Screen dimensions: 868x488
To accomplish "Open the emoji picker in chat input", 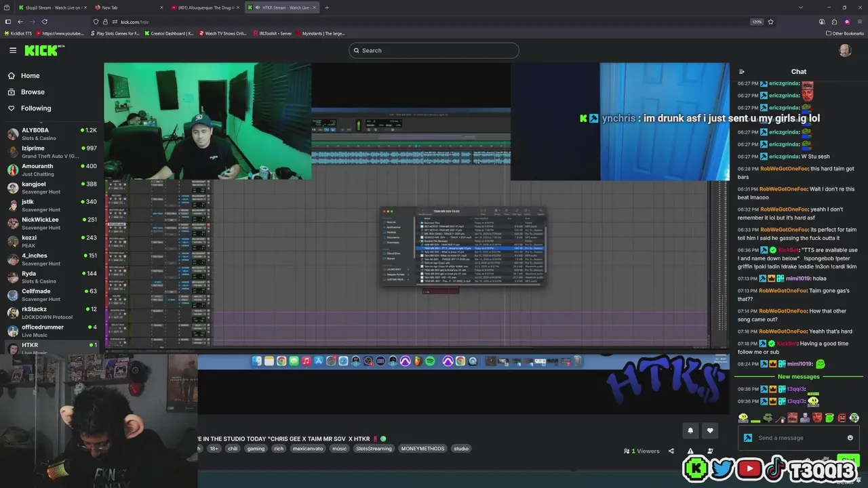I will [x=850, y=438].
